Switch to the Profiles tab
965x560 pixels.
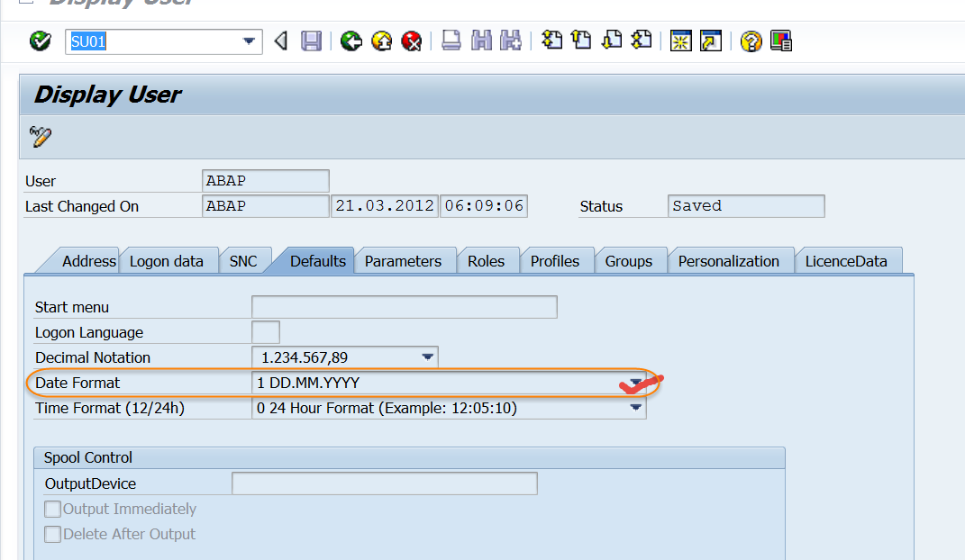(x=555, y=261)
